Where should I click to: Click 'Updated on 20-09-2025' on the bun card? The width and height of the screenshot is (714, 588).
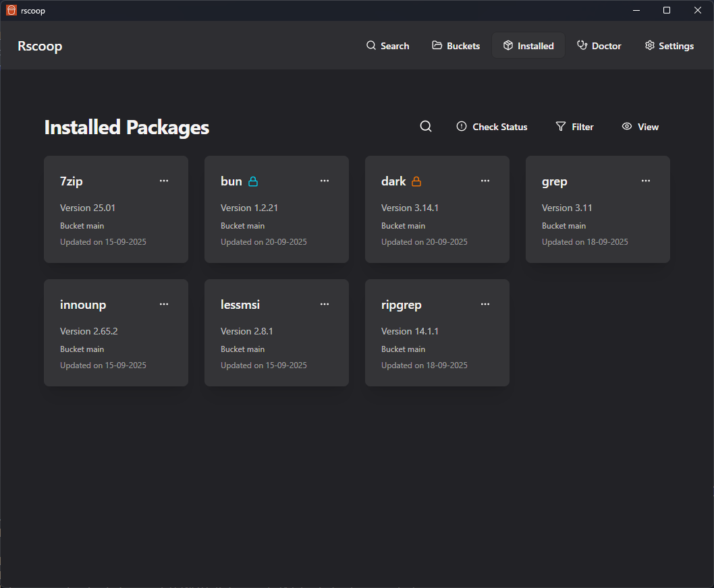(264, 241)
